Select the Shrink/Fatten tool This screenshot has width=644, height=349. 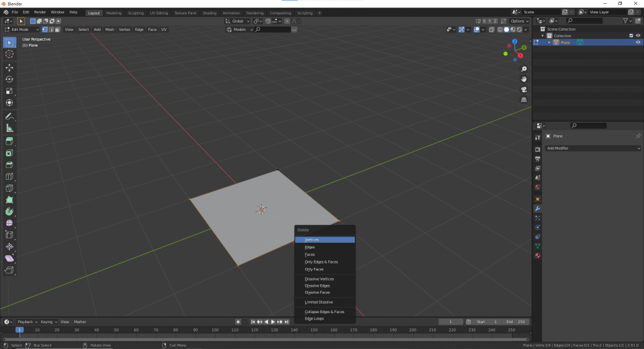[x=9, y=247]
